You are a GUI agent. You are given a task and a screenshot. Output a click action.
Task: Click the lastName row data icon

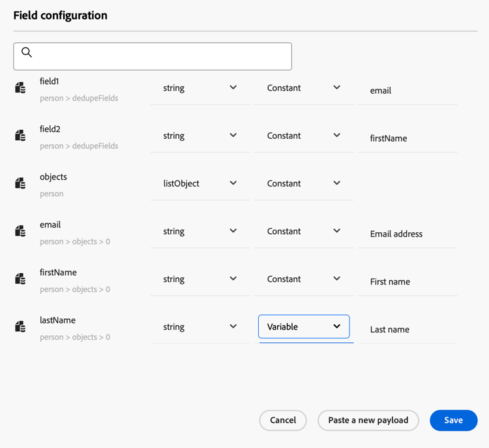coord(21,327)
